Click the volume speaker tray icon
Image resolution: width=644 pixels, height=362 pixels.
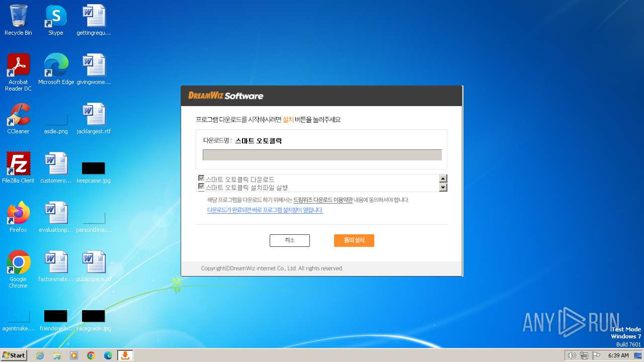[572, 355]
